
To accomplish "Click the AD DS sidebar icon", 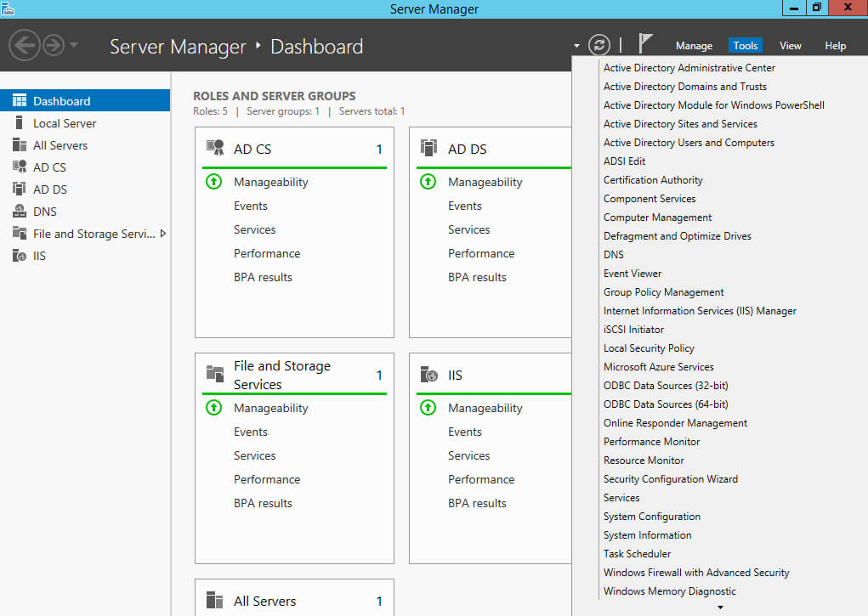I will (20, 189).
